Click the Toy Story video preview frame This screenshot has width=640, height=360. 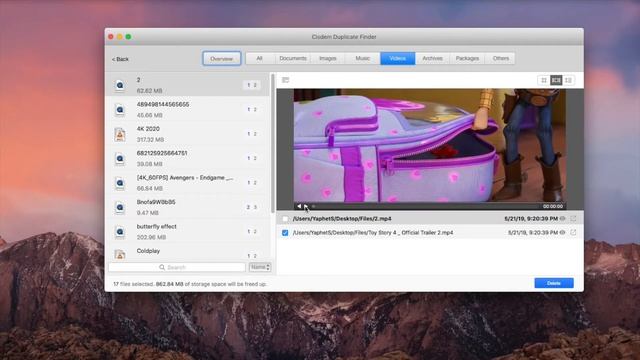(430, 145)
